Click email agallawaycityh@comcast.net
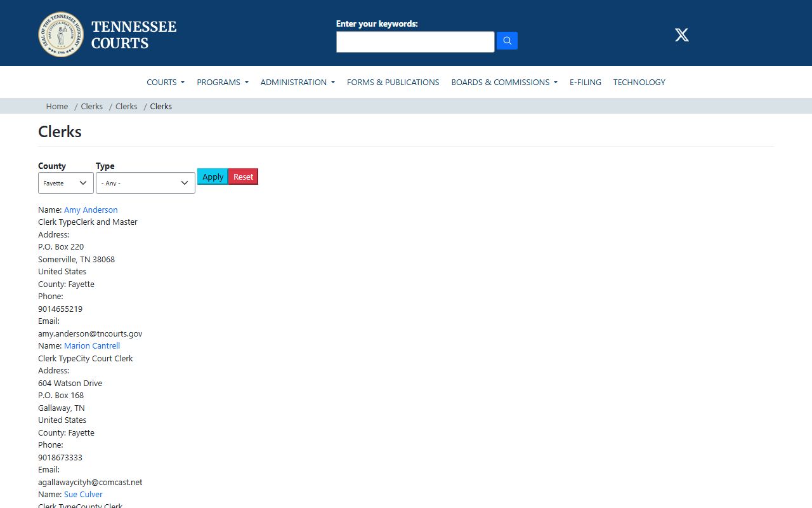This screenshot has height=508, width=812. [x=90, y=482]
